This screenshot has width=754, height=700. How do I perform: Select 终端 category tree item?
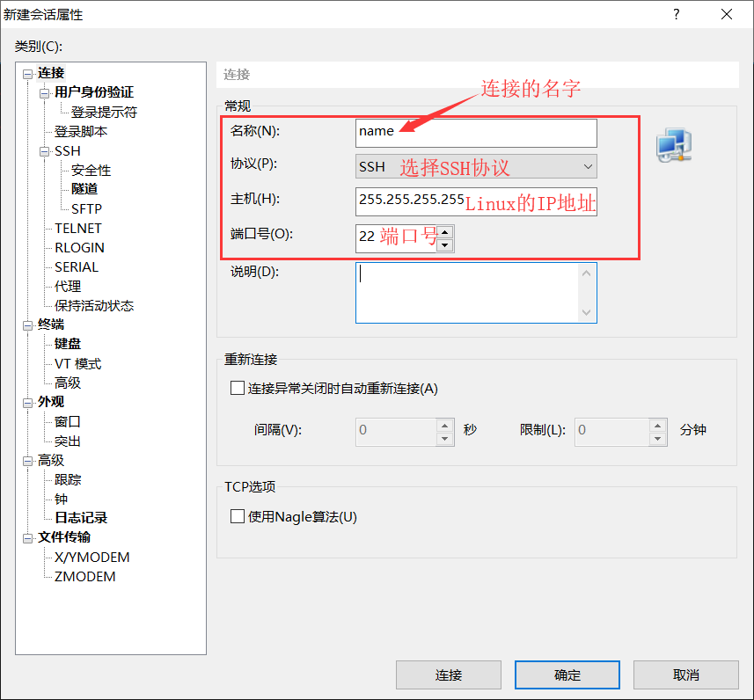point(51,324)
